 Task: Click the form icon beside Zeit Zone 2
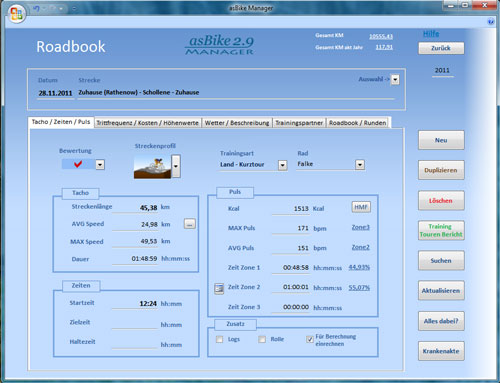pos(219,288)
